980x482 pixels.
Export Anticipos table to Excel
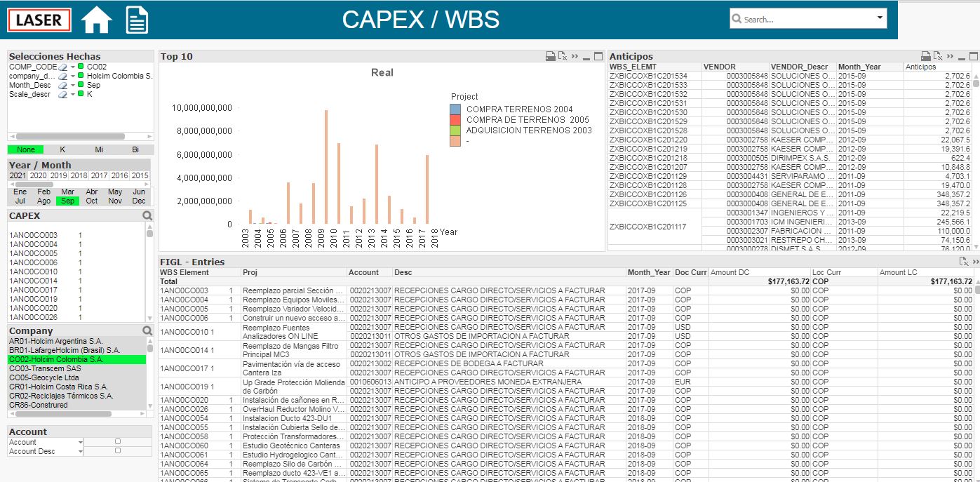938,56
